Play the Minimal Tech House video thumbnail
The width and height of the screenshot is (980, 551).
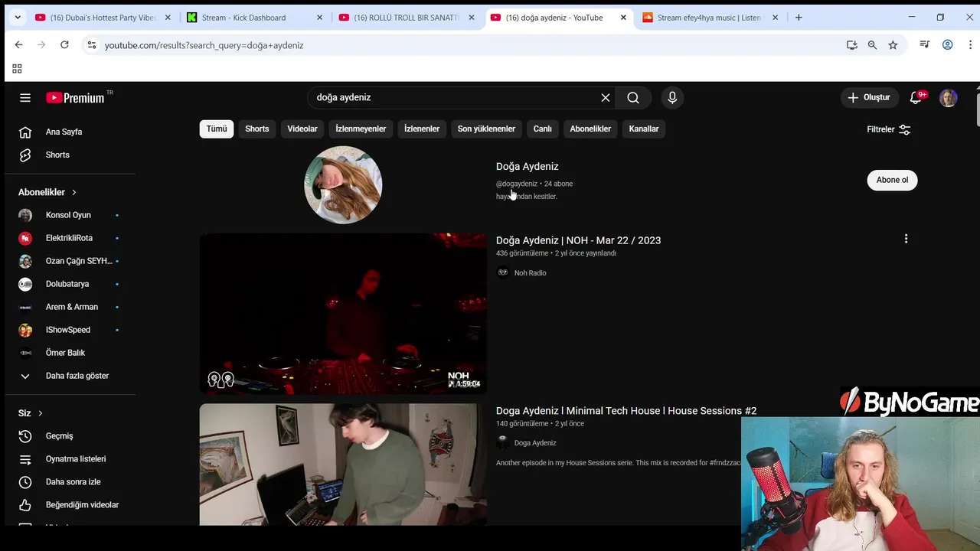click(x=343, y=465)
